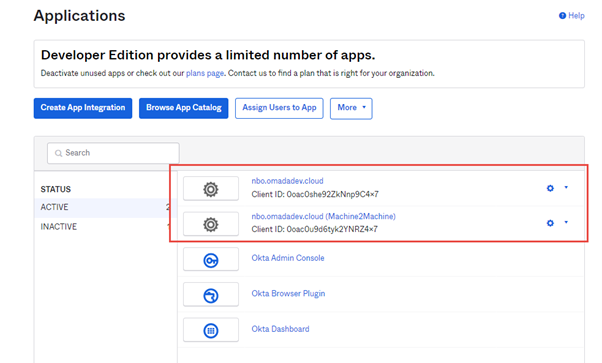Open the plans page link
This screenshot has width=602, height=363.
205,73
